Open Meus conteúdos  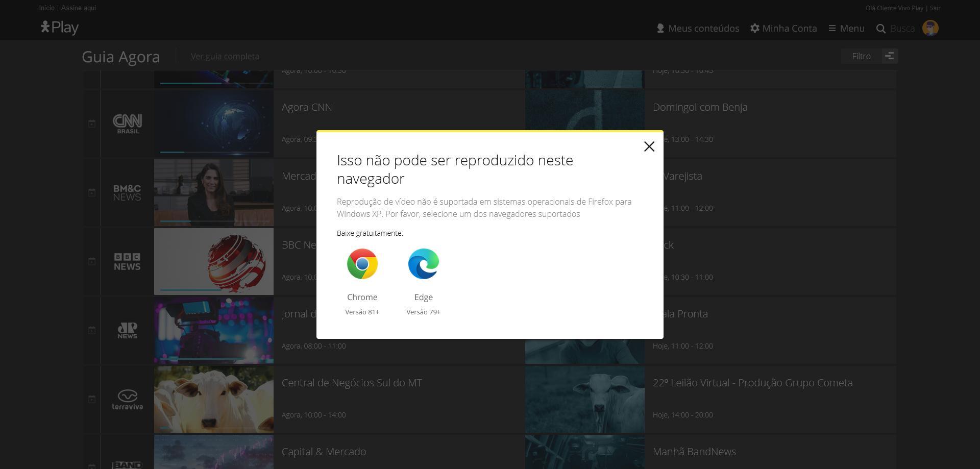click(698, 28)
